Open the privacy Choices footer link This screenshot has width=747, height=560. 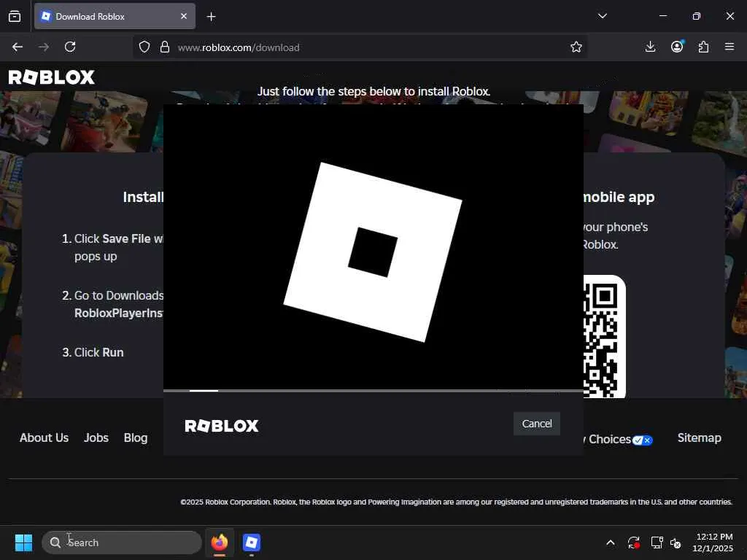tap(618, 440)
